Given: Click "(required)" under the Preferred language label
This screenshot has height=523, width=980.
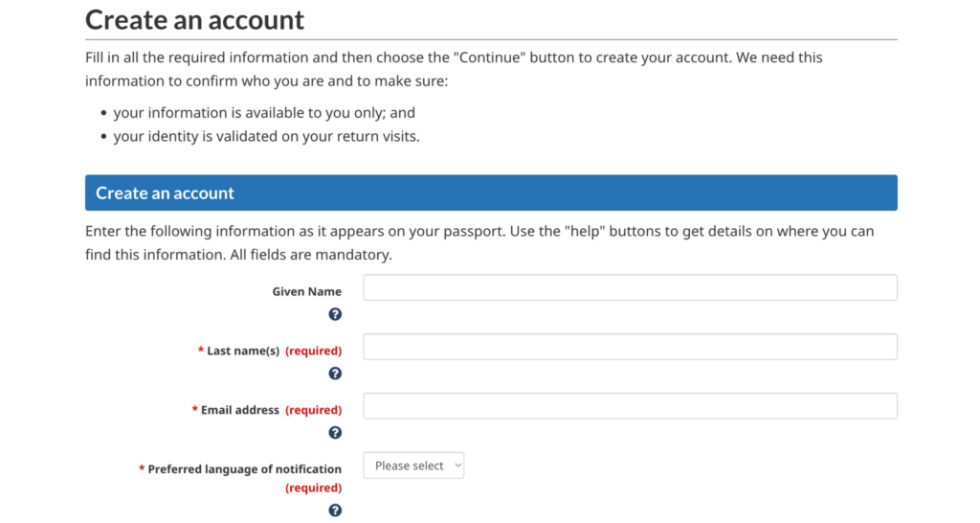Looking at the screenshot, I should coord(313,488).
